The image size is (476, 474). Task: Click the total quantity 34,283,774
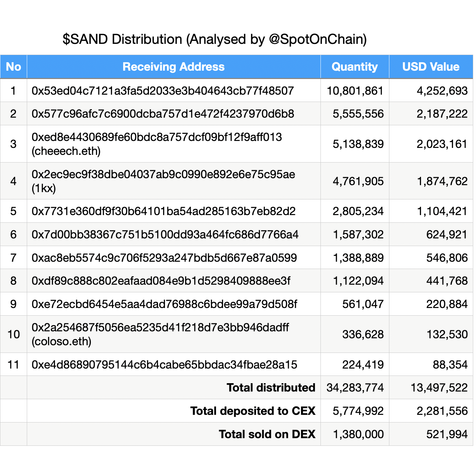(x=355, y=388)
